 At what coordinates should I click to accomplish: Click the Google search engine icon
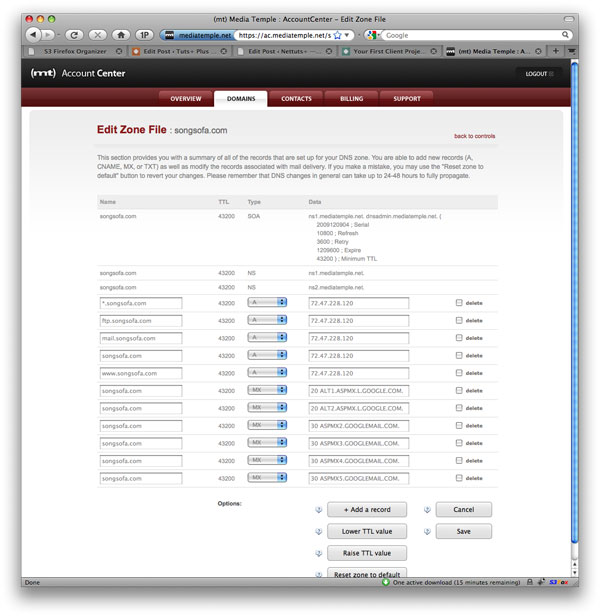pyautogui.click(x=371, y=35)
